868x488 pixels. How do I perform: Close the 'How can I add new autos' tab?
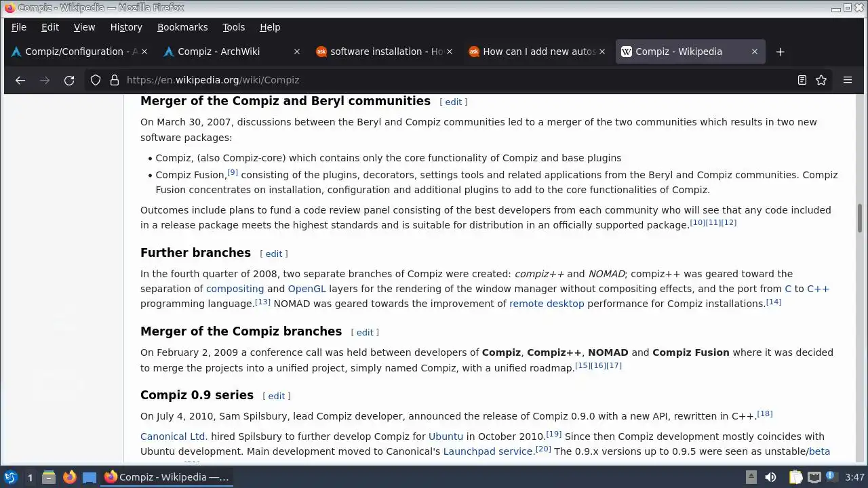coord(602,52)
